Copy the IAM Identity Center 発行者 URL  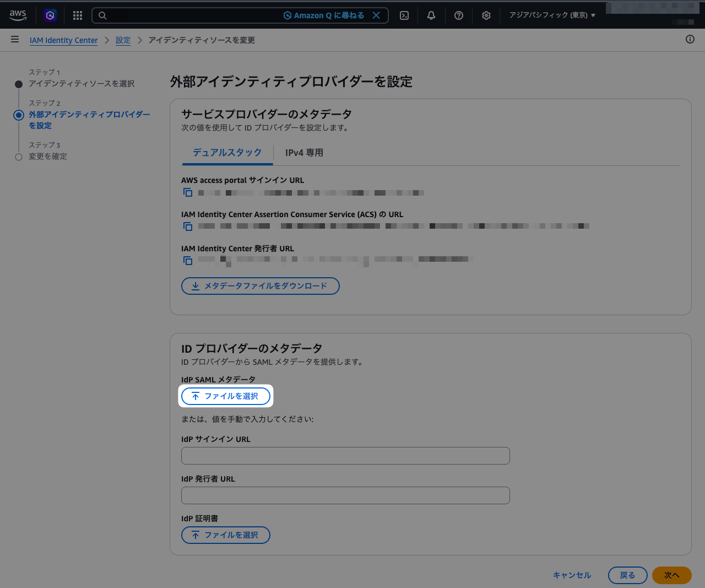[x=188, y=261]
